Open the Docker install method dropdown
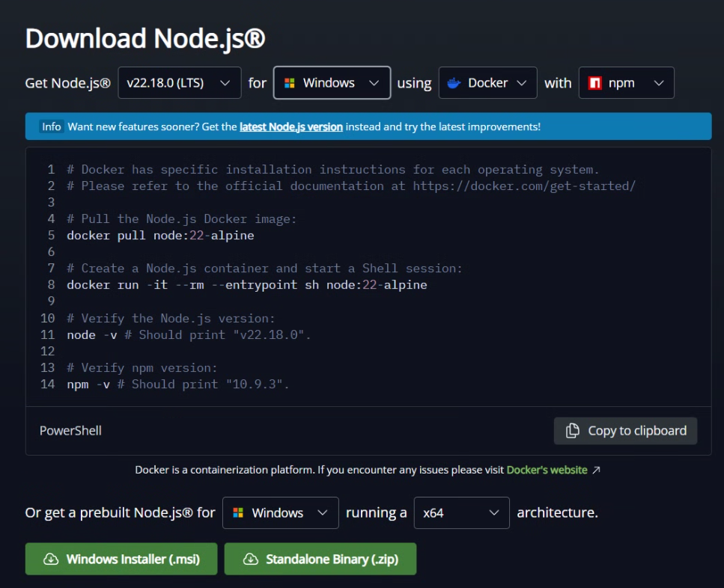This screenshot has width=724, height=588. click(x=487, y=83)
